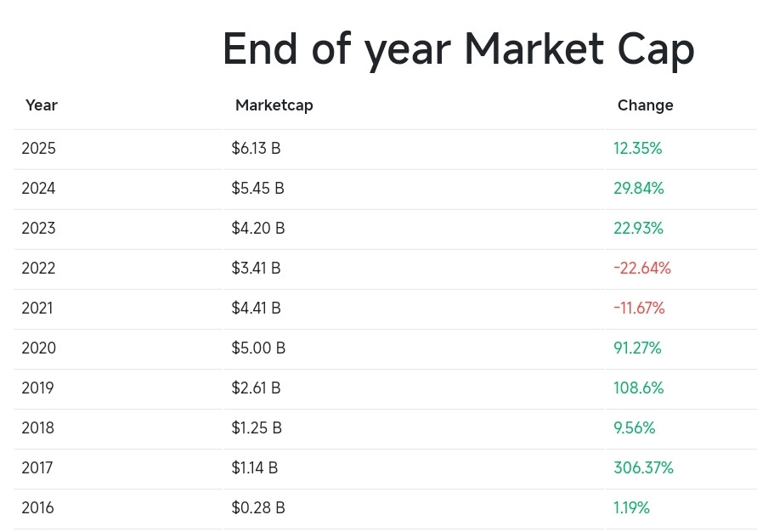757x532 pixels.
Task: Click the End of year Market Cap heading
Action: pos(458,49)
